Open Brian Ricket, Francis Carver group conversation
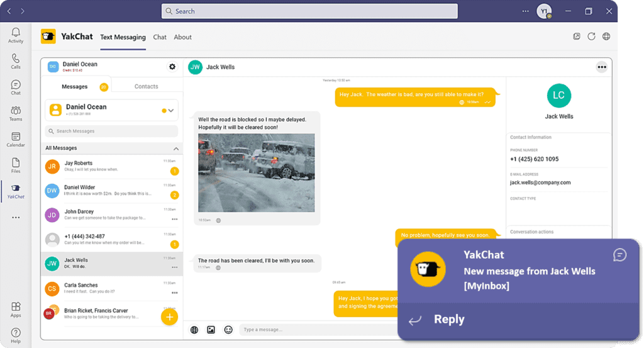This screenshot has height=348, width=644. point(112,313)
